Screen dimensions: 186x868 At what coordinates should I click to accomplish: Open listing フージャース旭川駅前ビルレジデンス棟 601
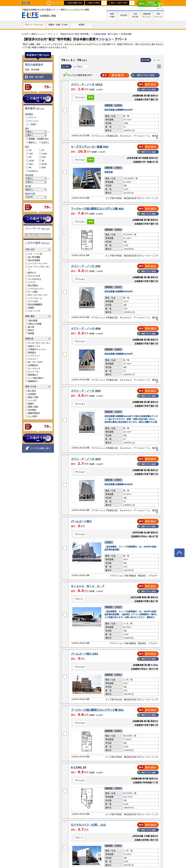[97, 710]
